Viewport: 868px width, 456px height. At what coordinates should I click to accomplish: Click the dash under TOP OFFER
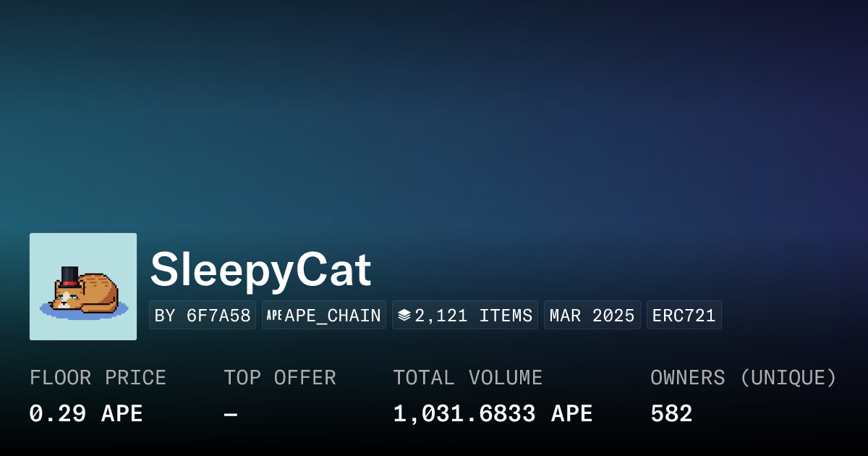click(x=231, y=414)
